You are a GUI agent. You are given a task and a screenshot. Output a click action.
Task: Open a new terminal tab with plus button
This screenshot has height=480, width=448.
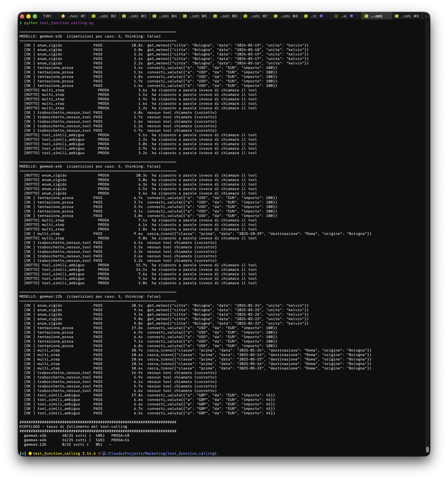click(x=426, y=16)
